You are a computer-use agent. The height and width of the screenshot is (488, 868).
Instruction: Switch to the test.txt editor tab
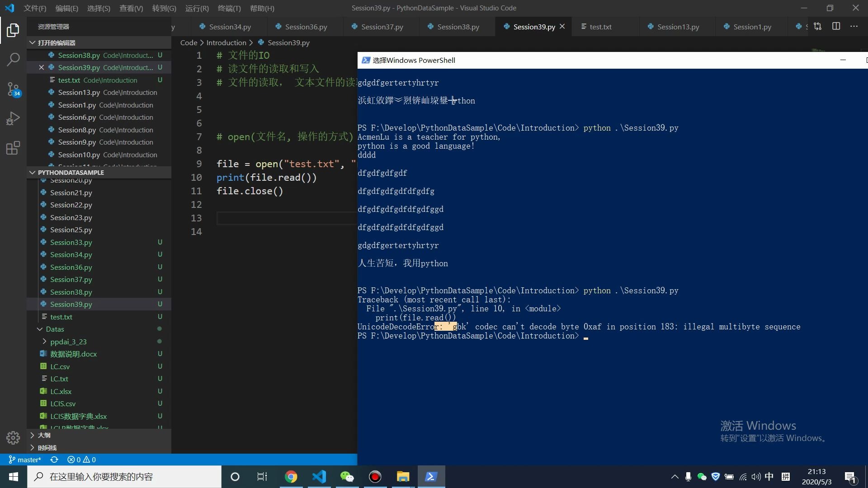600,27
